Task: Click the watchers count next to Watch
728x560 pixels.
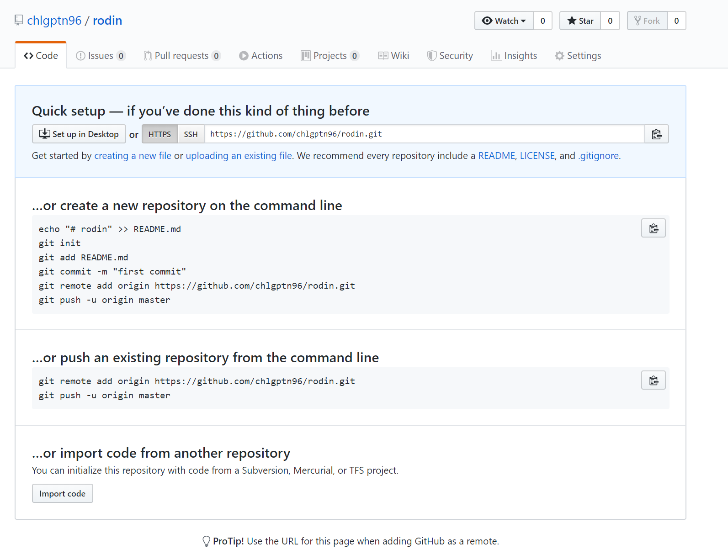Action: [543, 21]
